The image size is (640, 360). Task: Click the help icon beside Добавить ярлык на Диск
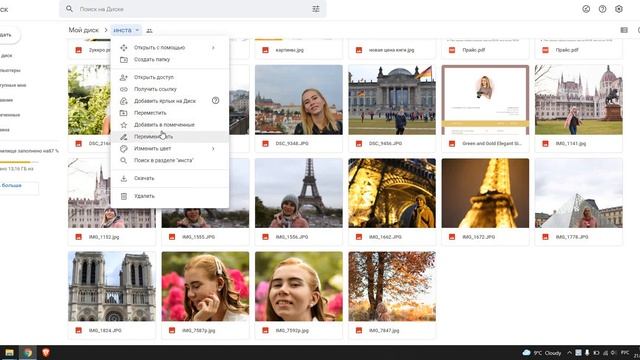click(216, 100)
